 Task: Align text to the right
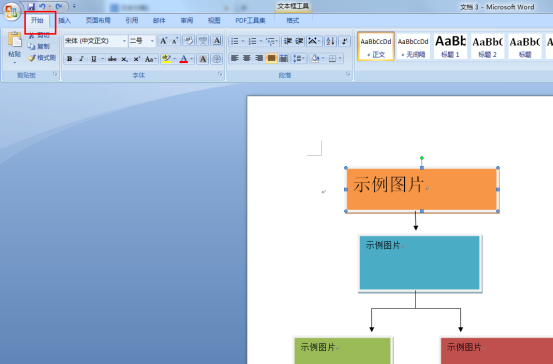(x=259, y=58)
